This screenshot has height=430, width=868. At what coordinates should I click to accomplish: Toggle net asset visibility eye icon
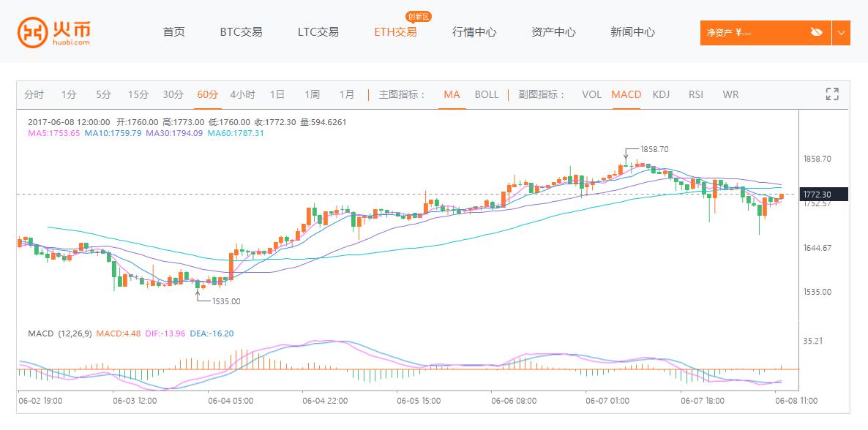817,32
